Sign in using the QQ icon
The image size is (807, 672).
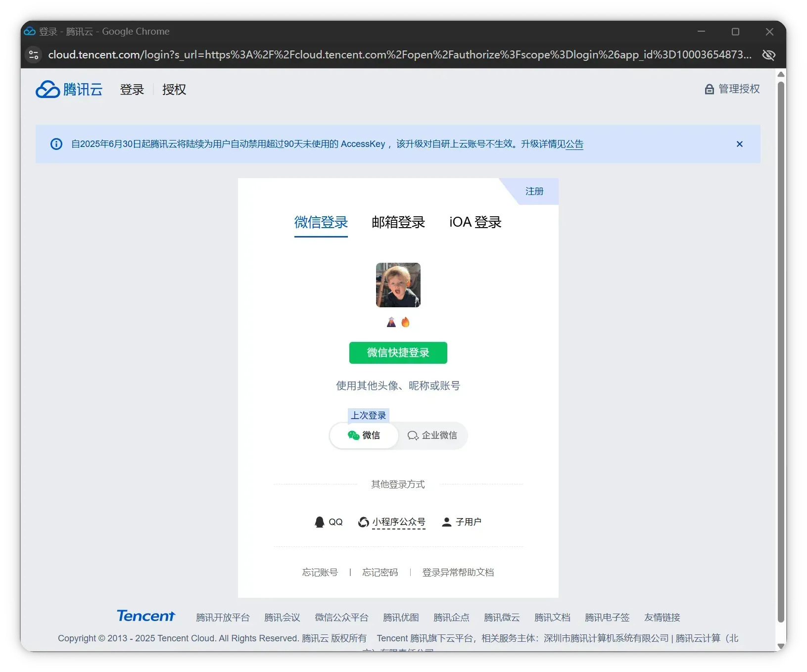click(x=319, y=522)
